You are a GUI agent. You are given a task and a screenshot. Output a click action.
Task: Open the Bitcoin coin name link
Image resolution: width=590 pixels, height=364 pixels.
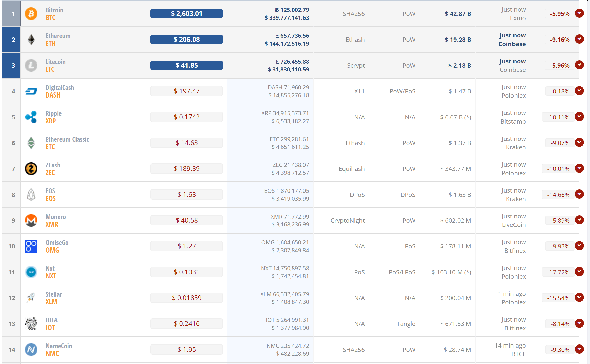[x=54, y=10]
